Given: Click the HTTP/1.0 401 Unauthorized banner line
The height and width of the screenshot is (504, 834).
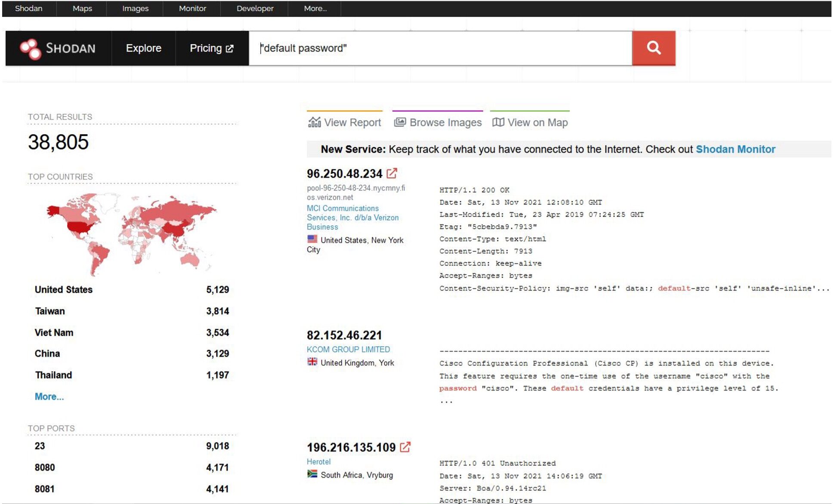Looking at the screenshot, I should 497,463.
